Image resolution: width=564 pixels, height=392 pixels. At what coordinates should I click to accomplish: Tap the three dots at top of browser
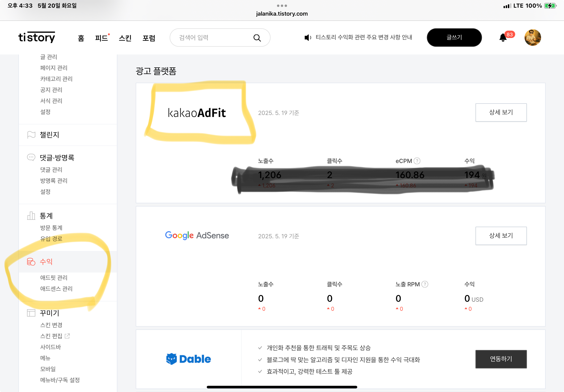pos(282,6)
